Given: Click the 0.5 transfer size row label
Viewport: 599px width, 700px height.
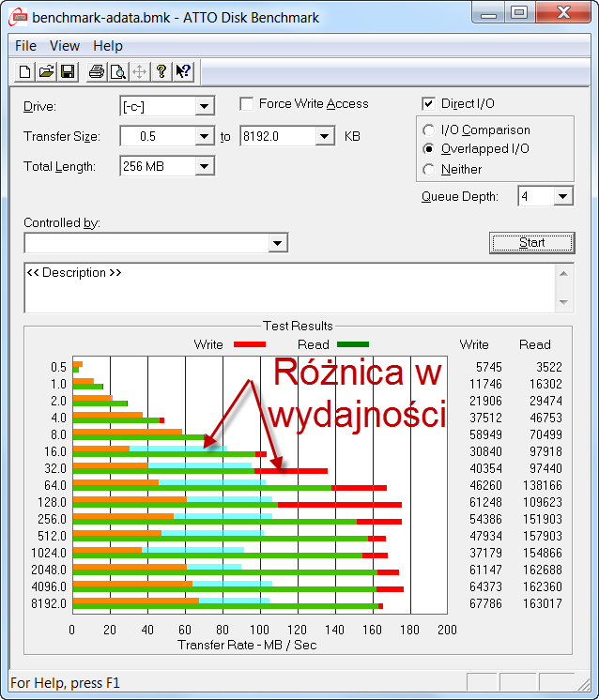Looking at the screenshot, I should (58, 368).
